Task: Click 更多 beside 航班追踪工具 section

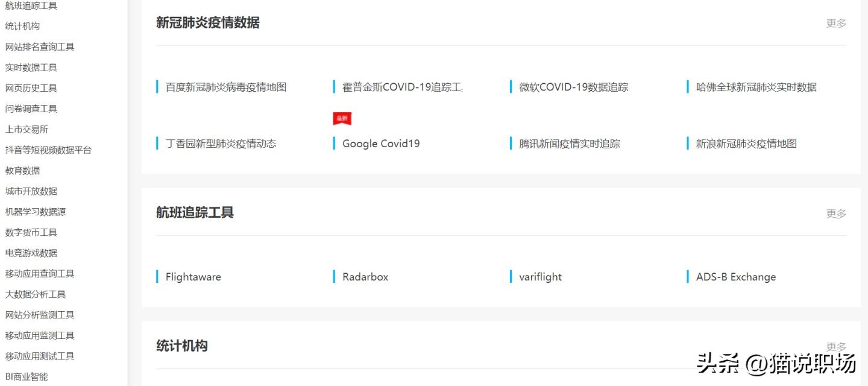Action: 835,213
